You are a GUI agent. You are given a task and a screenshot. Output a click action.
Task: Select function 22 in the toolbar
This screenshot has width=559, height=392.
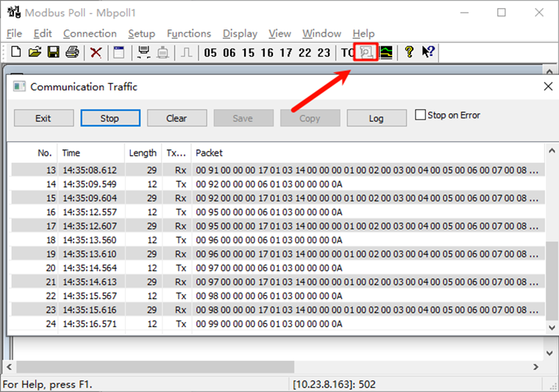coord(305,53)
